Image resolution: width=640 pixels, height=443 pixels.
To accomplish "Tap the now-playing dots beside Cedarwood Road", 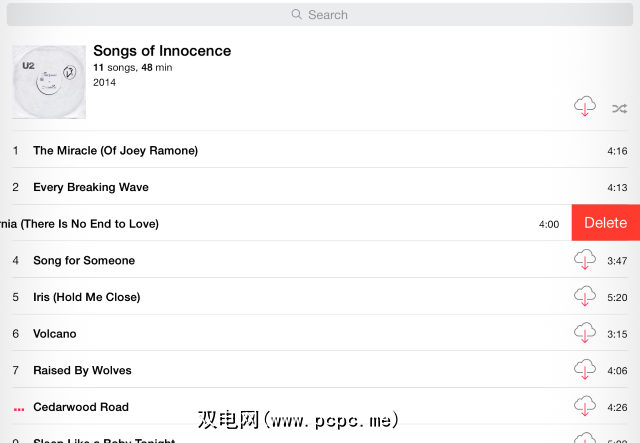I will point(17,408).
